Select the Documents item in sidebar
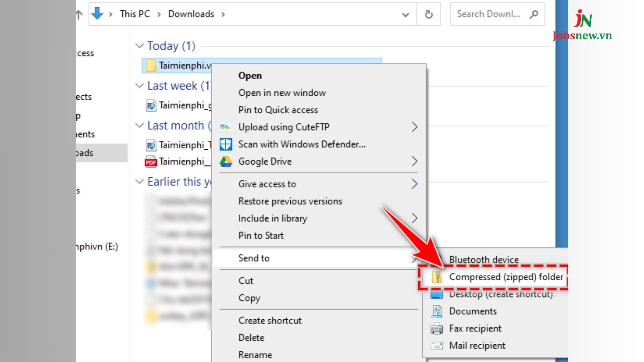The height and width of the screenshot is (362, 644). coord(86,134)
